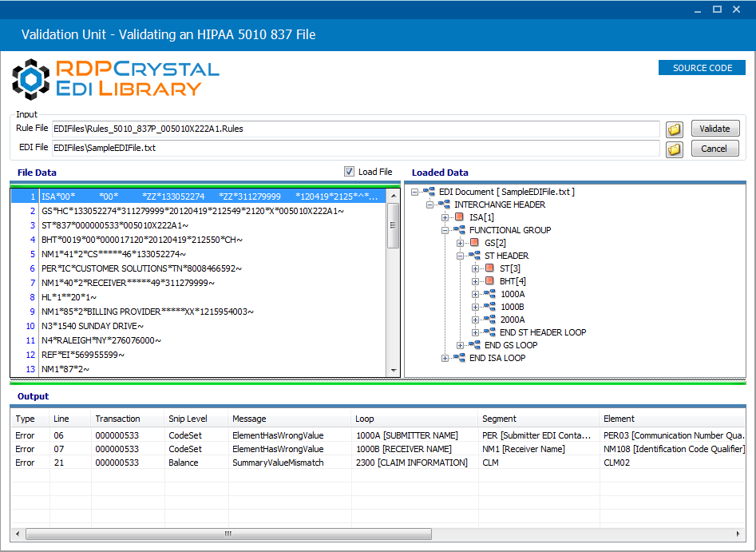Collapse the FUNCTIONAL GROUP tree node
Viewport: 756px width, 552px height.
point(445,230)
